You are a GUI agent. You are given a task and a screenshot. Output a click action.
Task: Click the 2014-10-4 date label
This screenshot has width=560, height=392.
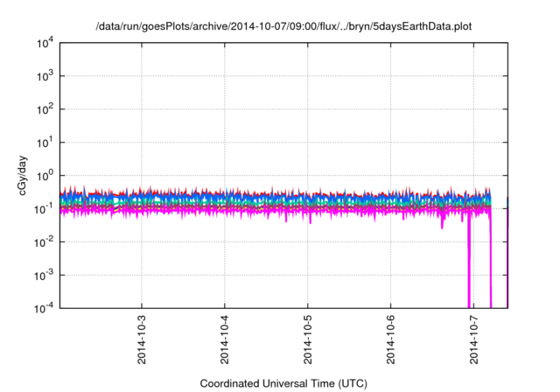(225, 339)
